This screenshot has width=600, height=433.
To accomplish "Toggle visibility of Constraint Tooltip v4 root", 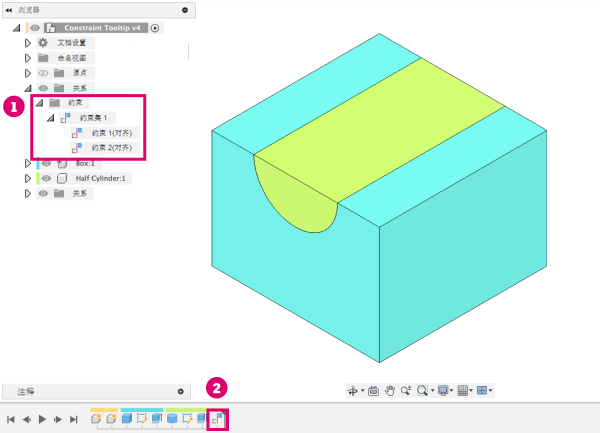I will 35,28.
